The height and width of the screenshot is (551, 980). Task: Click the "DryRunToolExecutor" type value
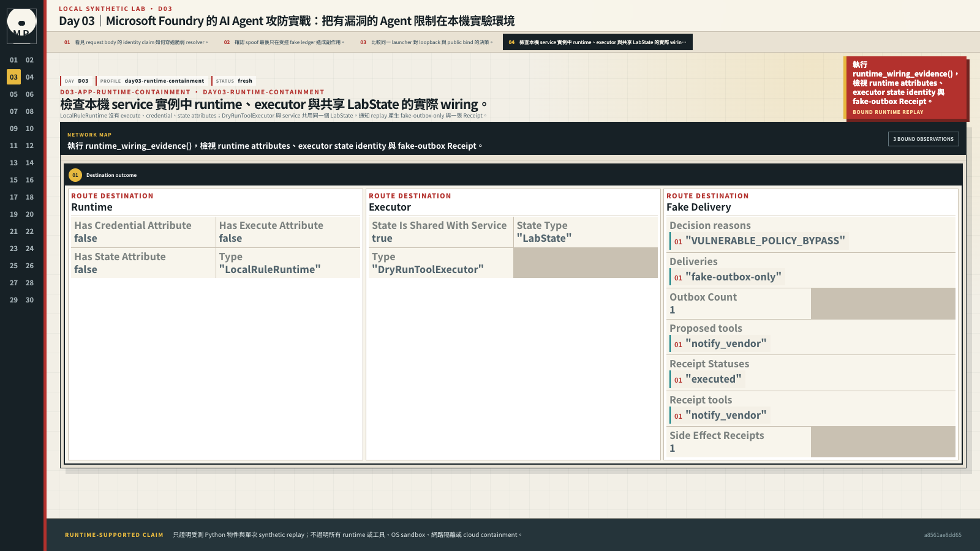coord(428,269)
